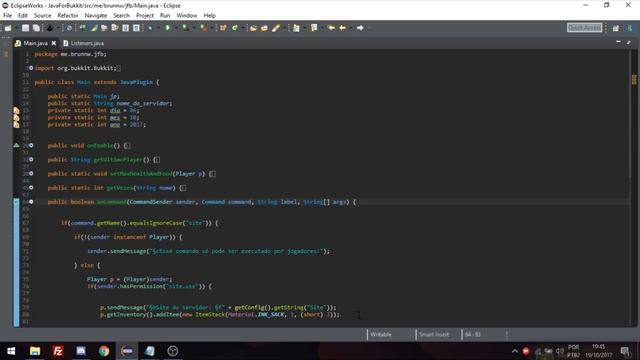Minimize the editor area
This screenshot has width=640, height=360.
pyautogui.click(x=618, y=42)
